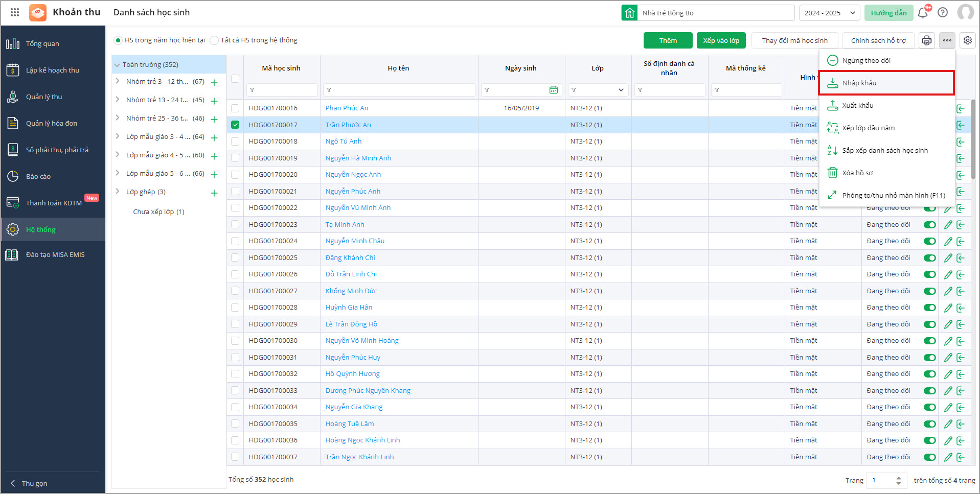Choose Xóa hồ sơ from menu

(886, 173)
